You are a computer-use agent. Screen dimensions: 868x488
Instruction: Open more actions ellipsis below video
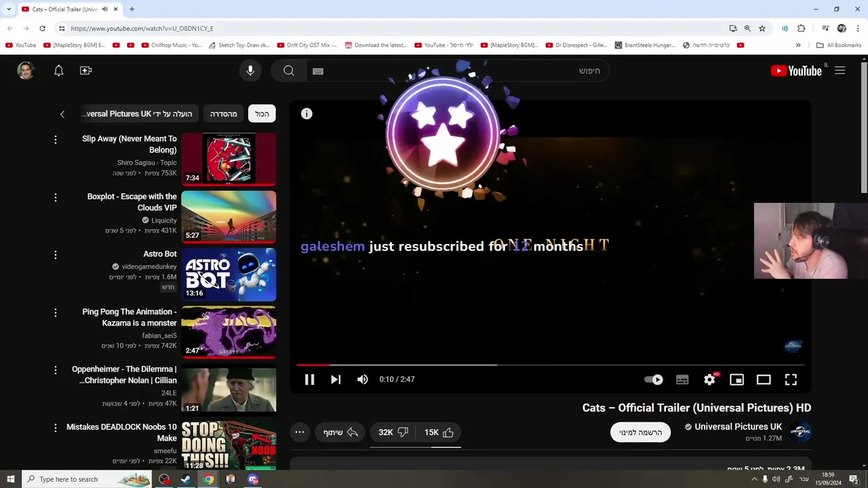(300, 432)
